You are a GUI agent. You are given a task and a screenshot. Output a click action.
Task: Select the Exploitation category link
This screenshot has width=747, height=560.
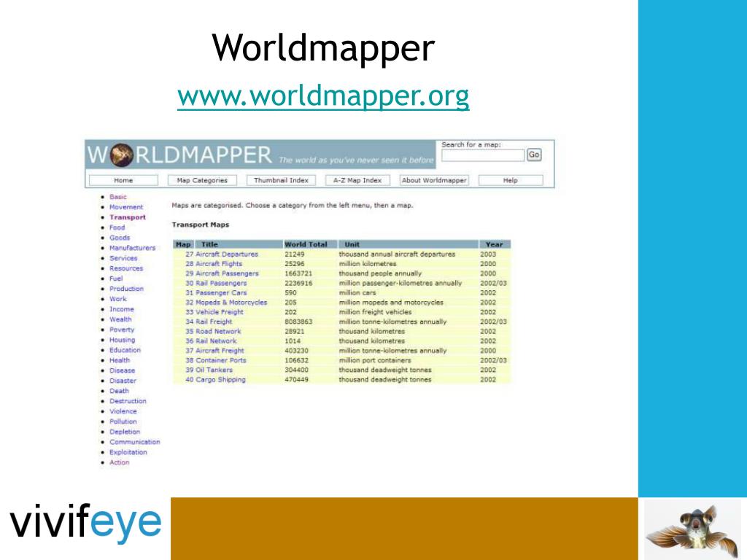[x=128, y=452]
